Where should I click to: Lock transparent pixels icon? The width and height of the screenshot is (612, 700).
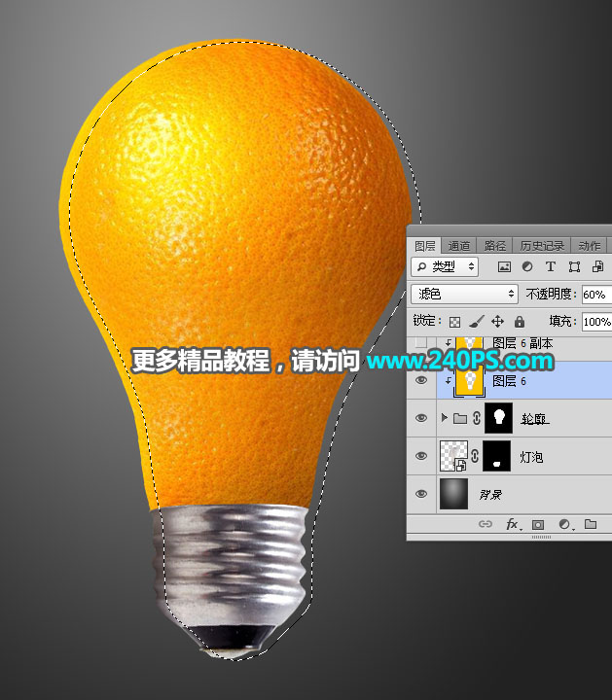tap(454, 322)
